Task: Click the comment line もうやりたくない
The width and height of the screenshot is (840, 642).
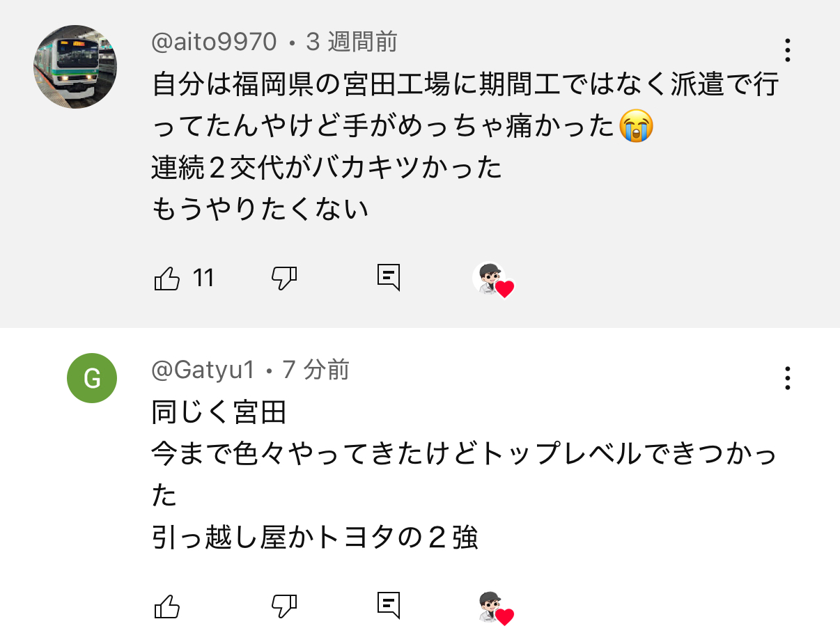Action: click(x=260, y=210)
